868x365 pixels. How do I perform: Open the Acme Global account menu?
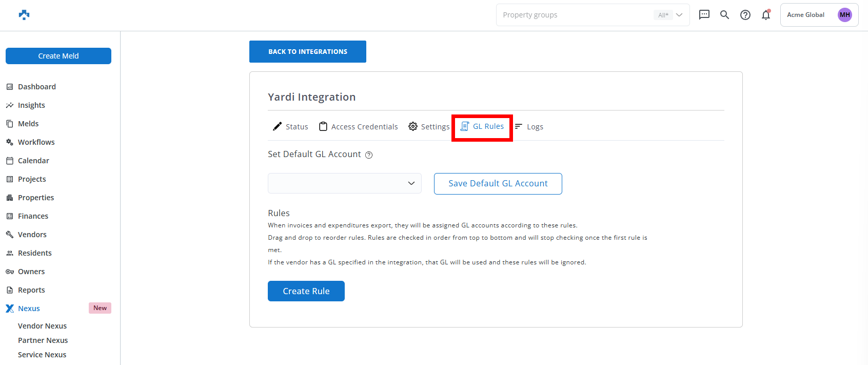pyautogui.click(x=805, y=15)
